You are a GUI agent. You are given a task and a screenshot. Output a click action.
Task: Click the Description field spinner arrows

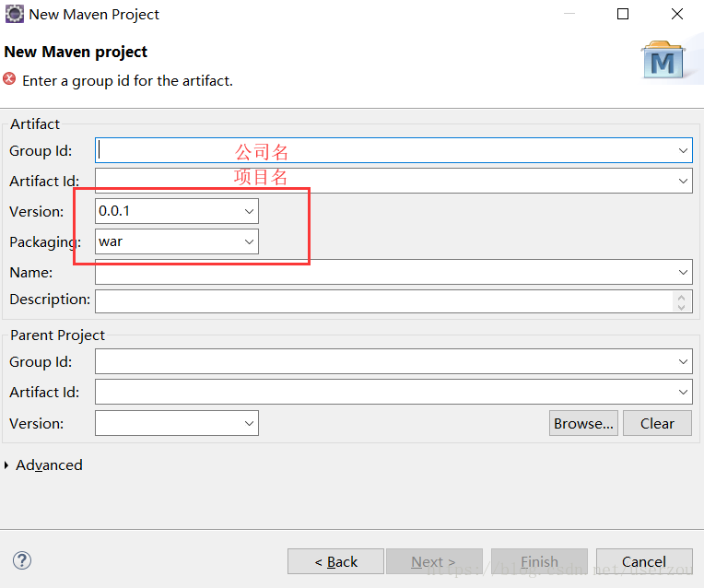[x=681, y=302]
